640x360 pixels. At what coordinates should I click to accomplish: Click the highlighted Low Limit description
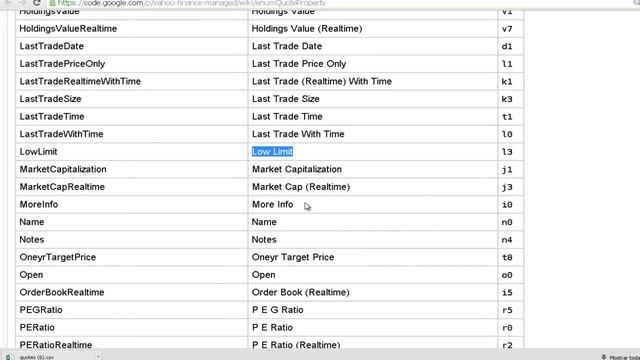click(x=272, y=151)
